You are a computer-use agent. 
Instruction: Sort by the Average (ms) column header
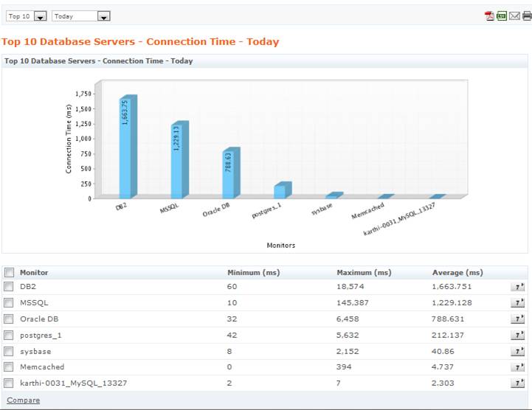(457, 273)
